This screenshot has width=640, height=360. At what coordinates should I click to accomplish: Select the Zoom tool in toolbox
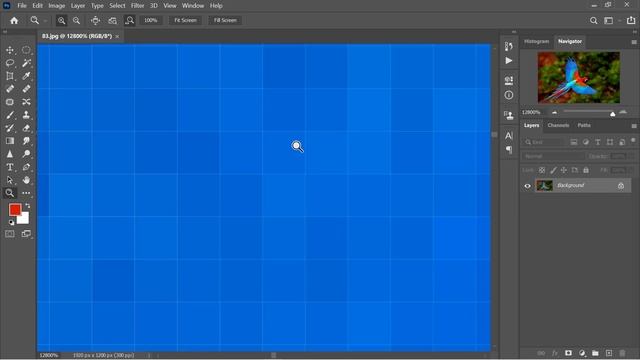[x=10, y=193]
